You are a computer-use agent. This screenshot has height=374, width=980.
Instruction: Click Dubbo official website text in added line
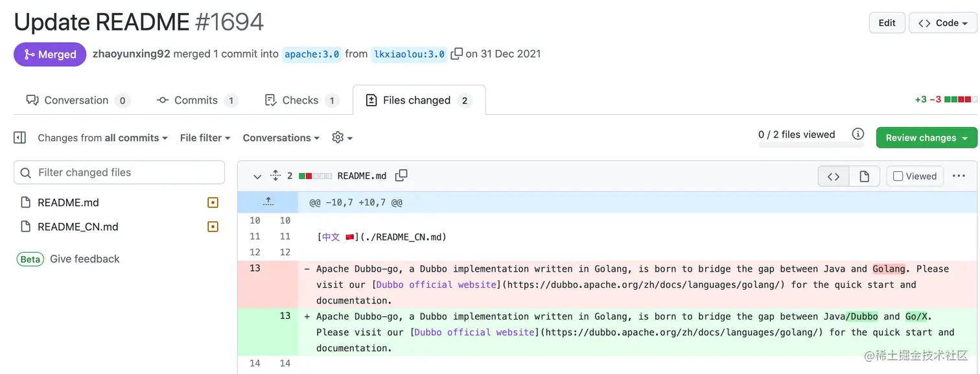pos(474,332)
